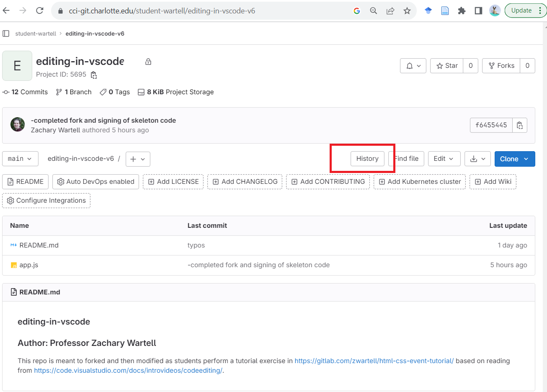This screenshot has height=392, width=547.
Task: Open the Edit dropdown menu
Action: pos(444,159)
